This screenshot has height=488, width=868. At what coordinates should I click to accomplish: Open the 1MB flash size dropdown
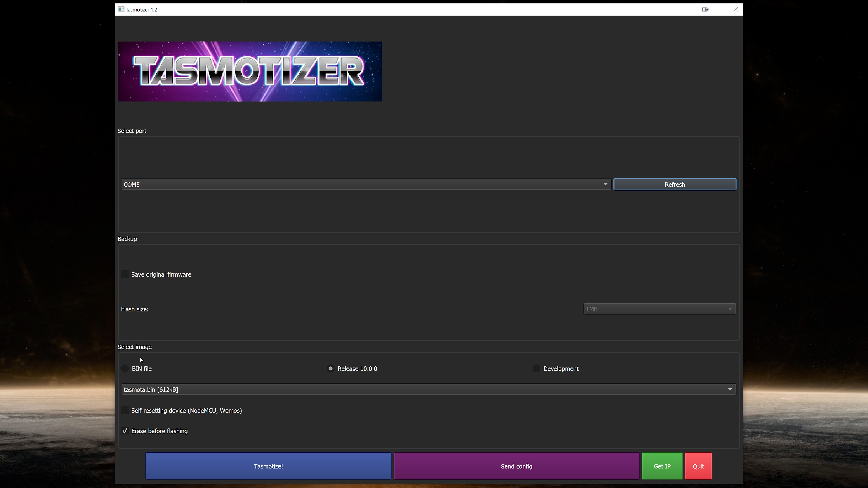(x=659, y=309)
